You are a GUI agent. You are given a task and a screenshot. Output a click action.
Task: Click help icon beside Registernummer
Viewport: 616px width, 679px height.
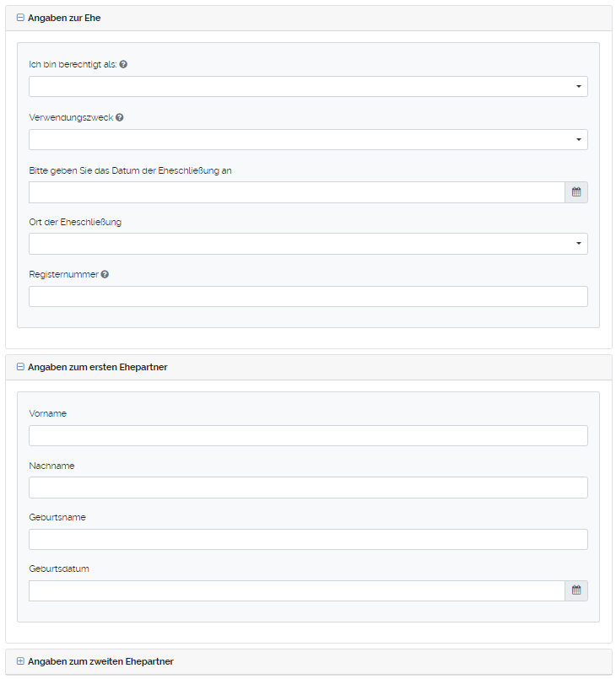pos(105,274)
